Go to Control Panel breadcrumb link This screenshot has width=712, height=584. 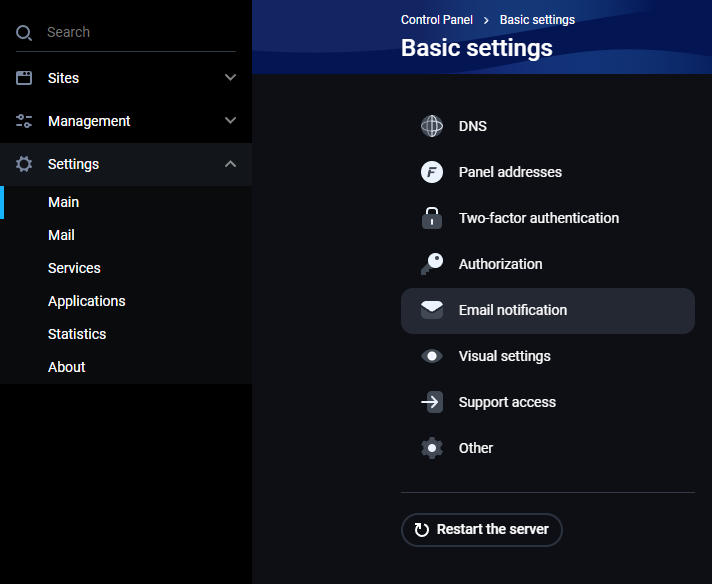coord(436,20)
